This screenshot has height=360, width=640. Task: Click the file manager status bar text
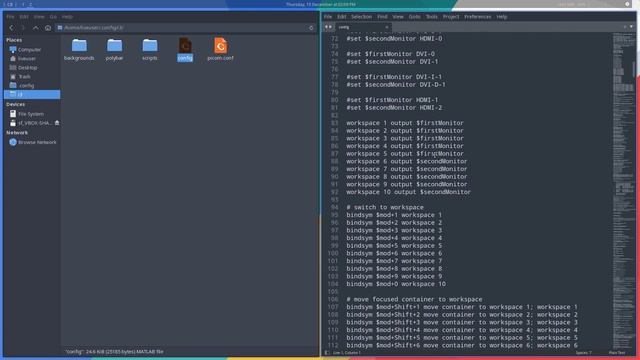pos(114,351)
